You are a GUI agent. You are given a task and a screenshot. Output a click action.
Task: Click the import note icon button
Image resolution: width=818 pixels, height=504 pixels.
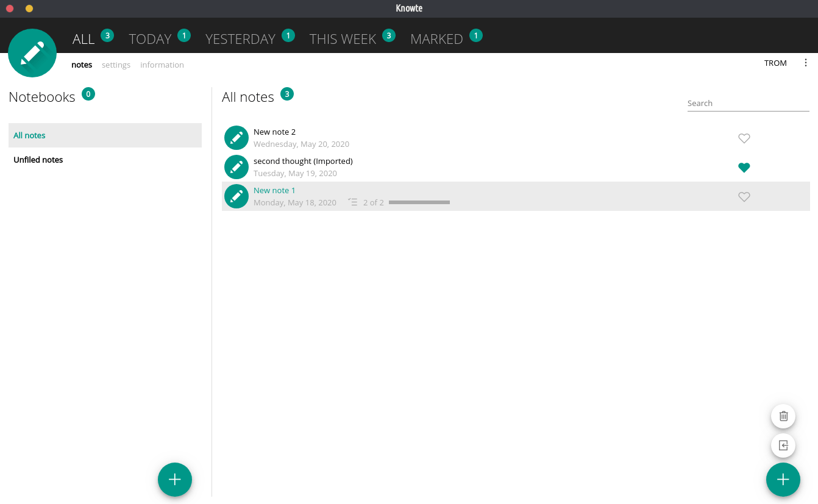(x=783, y=445)
